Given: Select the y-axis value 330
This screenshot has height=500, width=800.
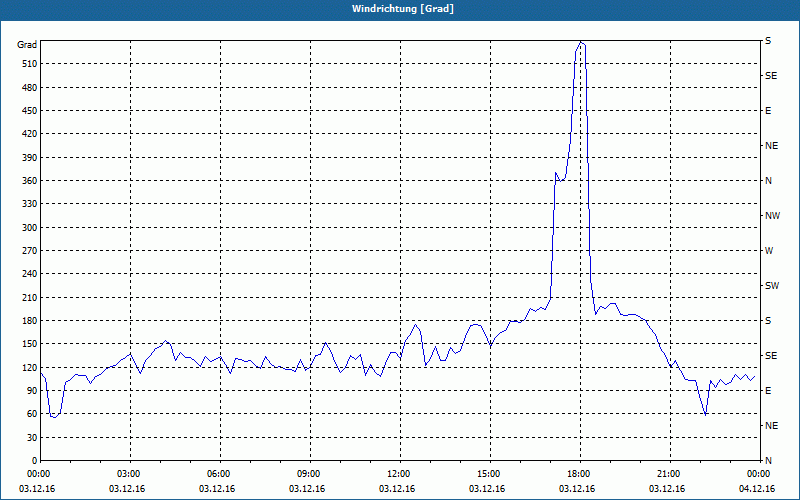Looking at the screenshot, I should click(30, 204).
